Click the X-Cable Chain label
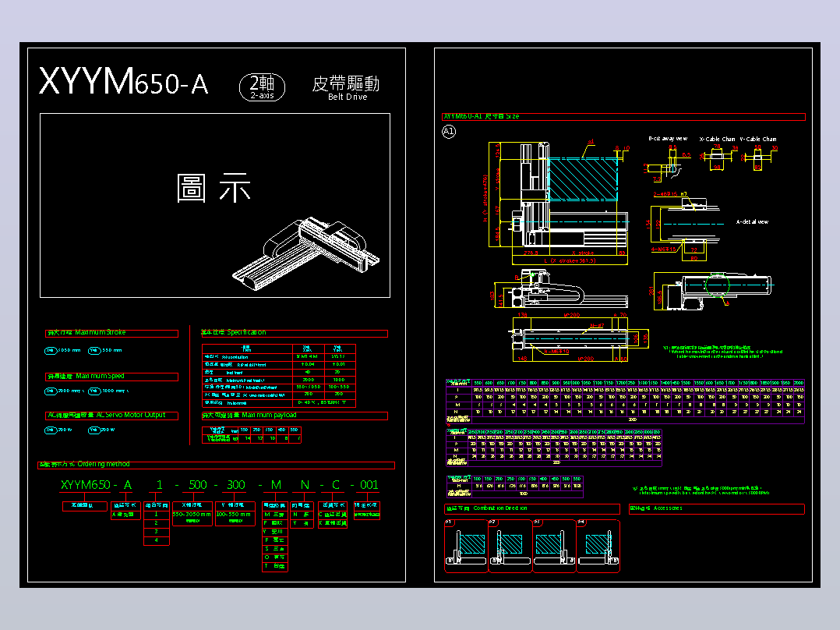 [718, 139]
